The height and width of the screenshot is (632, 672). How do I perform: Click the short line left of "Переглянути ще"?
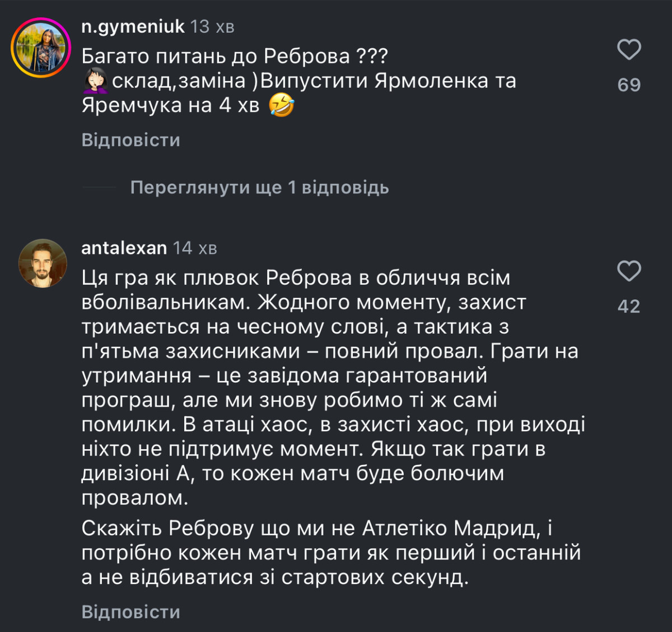coord(99,187)
